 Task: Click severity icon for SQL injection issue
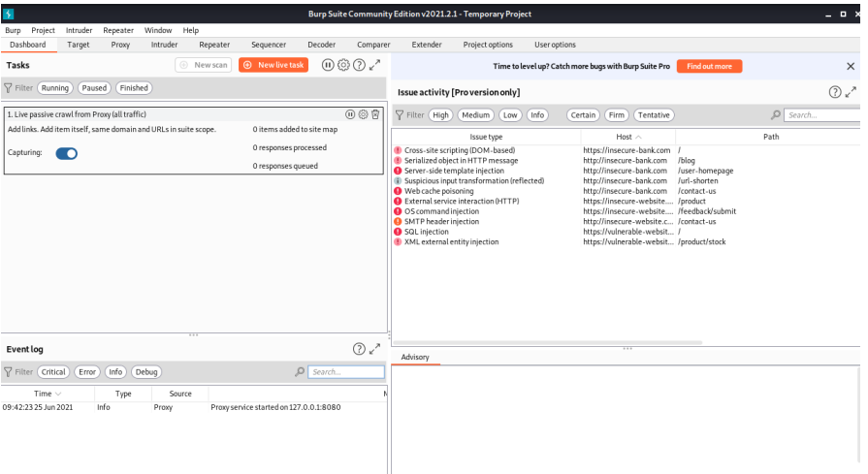(x=398, y=232)
